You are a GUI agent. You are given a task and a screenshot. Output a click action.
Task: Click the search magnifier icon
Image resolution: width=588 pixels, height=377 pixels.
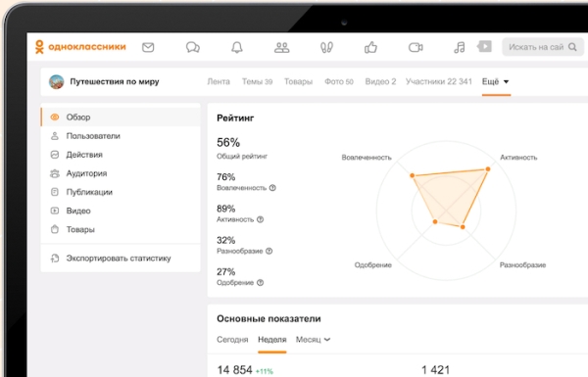[572, 47]
